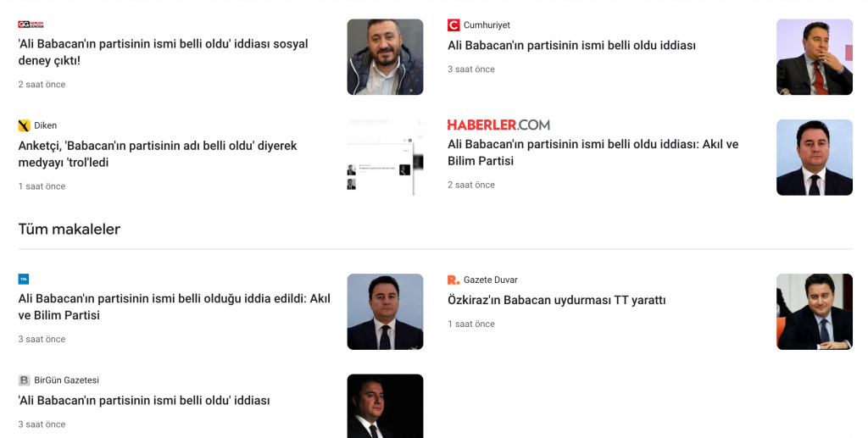Viewport: 868px width, 438px height.
Task: Click the small blue T24 source icon
Action: tap(23, 280)
